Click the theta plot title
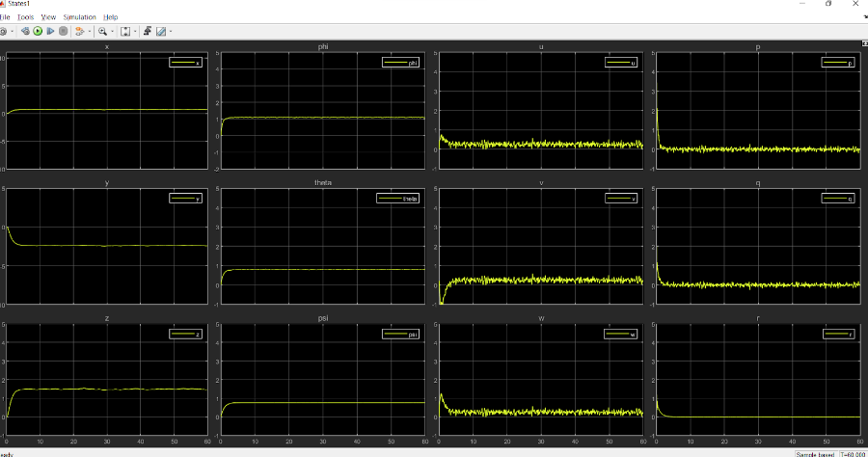The width and height of the screenshot is (868, 457). (323, 182)
